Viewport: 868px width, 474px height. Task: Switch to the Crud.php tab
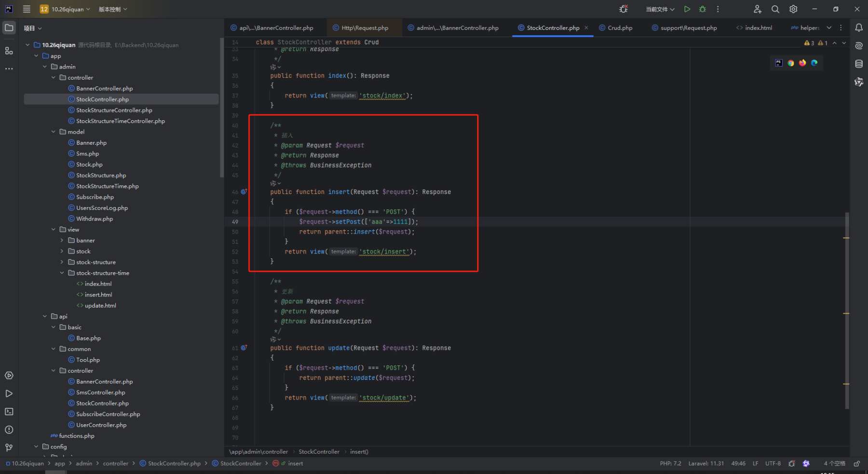pyautogui.click(x=616, y=28)
